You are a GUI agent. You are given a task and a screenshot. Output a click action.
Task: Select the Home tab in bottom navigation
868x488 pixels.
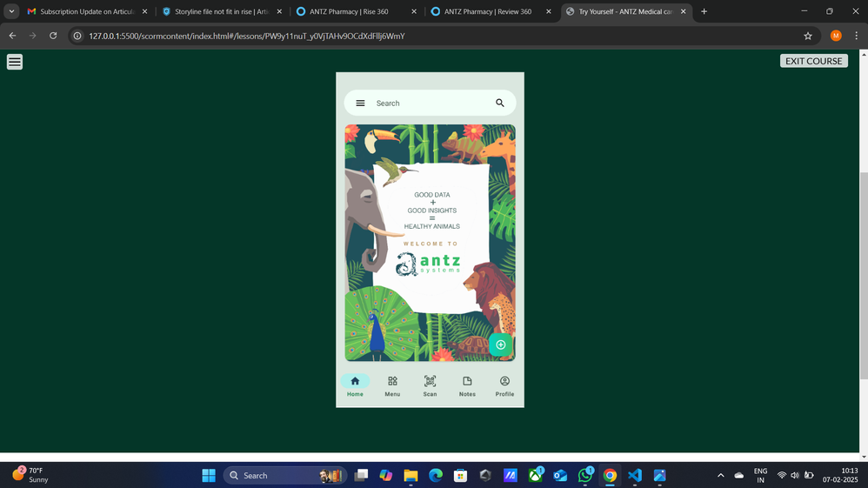coord(355,385)
